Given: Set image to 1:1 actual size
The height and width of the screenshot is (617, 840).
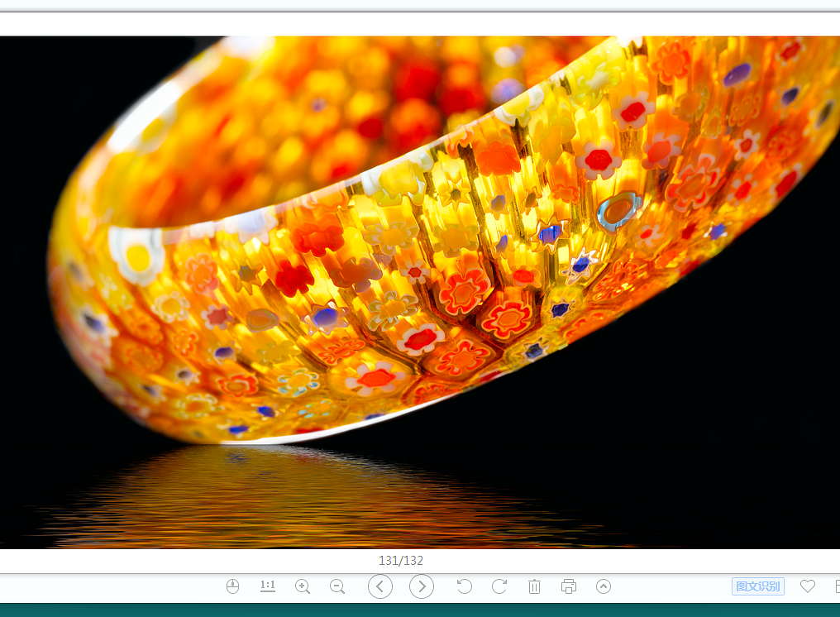Looking at the screenshot, I should point(267,586).
